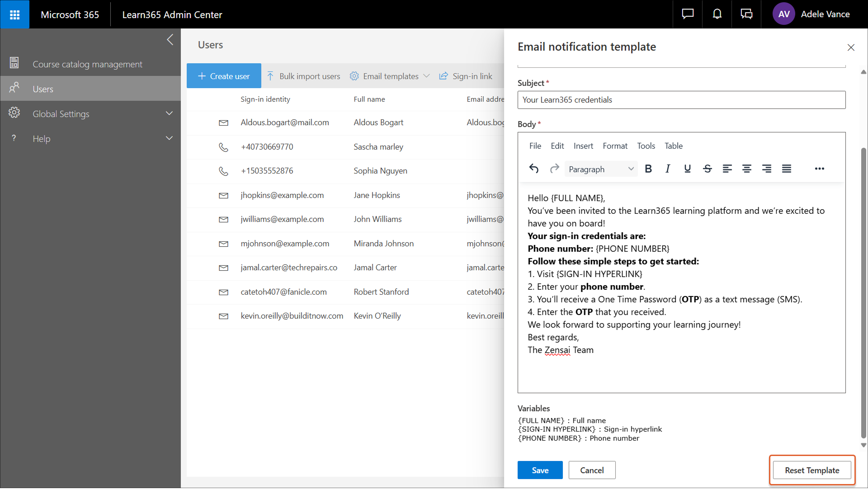Screen dimensions: 868x489
Task: Open the Format menu in editor
Action: 615,146
